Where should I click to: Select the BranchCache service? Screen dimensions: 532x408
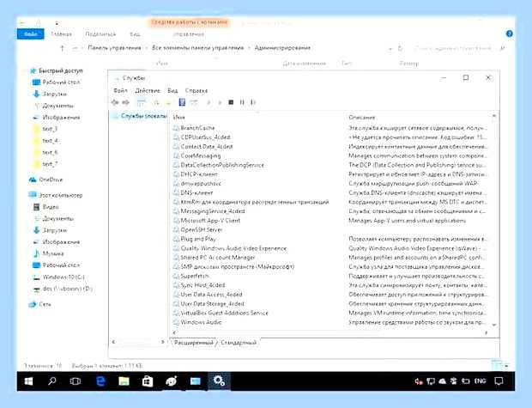(x=197, y=128)
